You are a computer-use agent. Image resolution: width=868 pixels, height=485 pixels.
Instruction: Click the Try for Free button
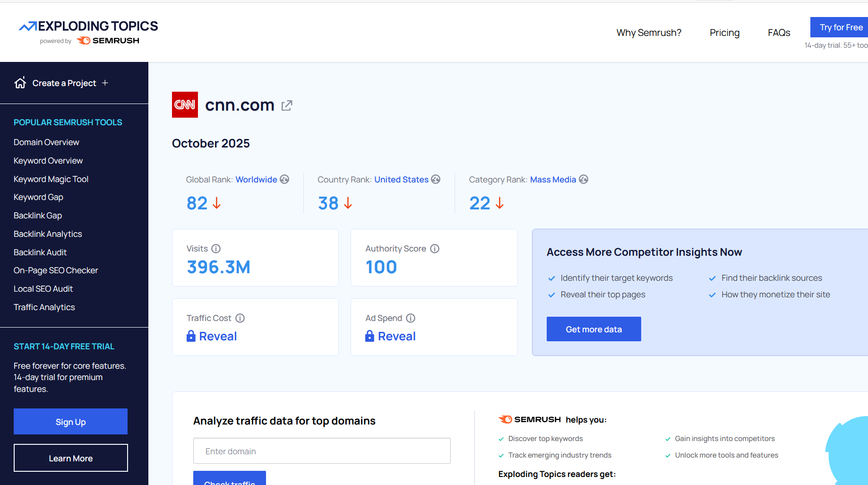pyautogui.click(x=839, y=27)
